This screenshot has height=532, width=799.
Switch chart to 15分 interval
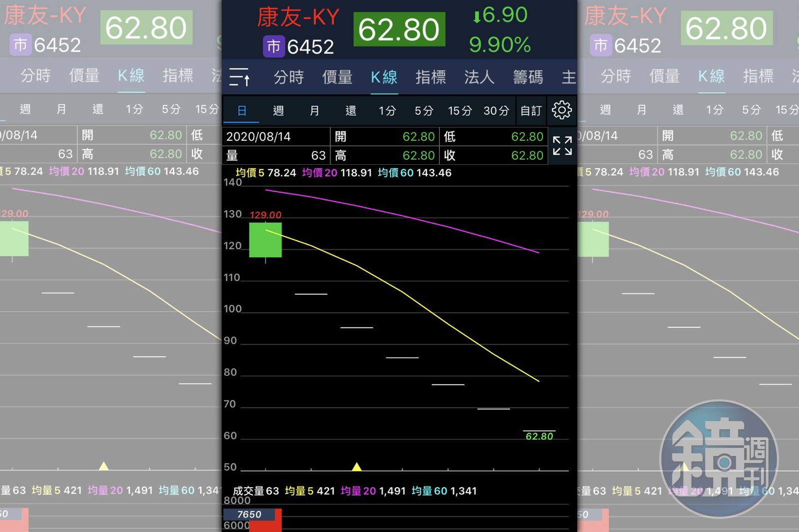(x=459, y=111)
